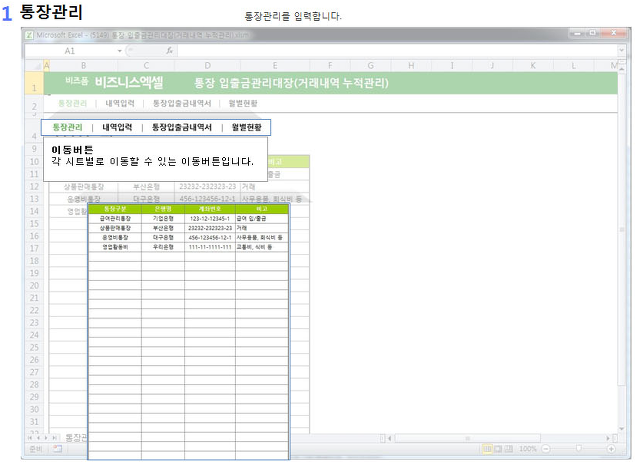
Task: Open the Name Box dropdown arrow
Action: 120,51
